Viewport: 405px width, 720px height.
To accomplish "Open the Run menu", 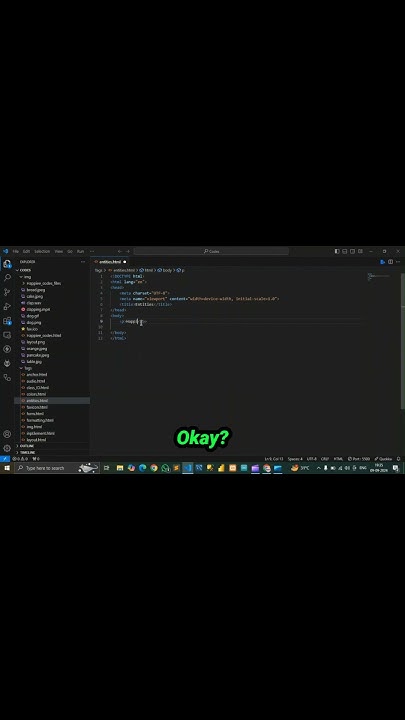I will (80, 251).
